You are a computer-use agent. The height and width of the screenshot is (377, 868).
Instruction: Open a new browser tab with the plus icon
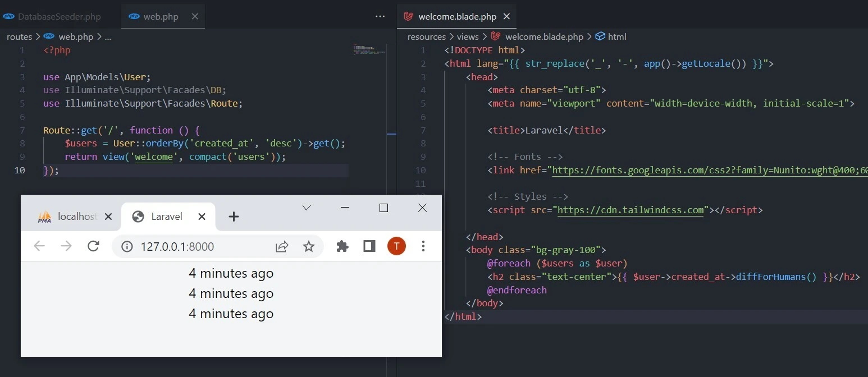[234, 216]
